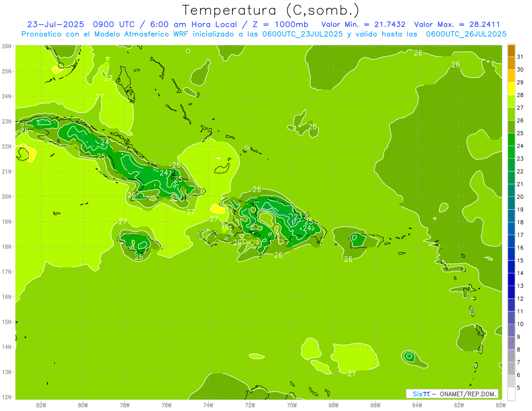Pick the orange legend band between 30 and 31

(x=511, y=63)
